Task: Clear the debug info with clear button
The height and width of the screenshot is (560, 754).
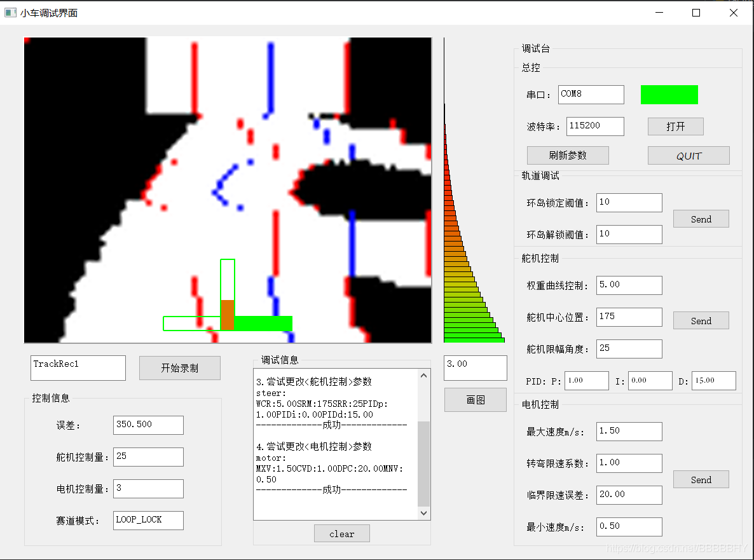Action: tap(341, 533)
